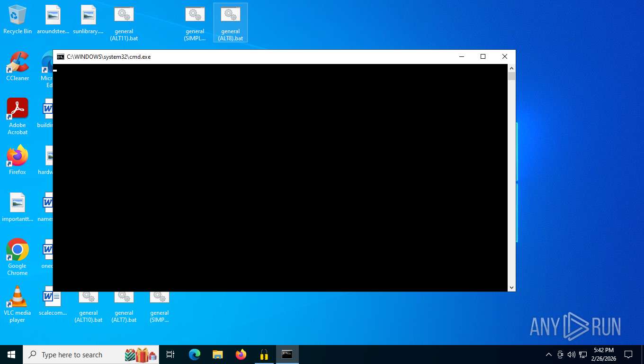Screen dimensions: 644x364
Task: Open the padlock app on the taskbar
Action: click(264, 355)
